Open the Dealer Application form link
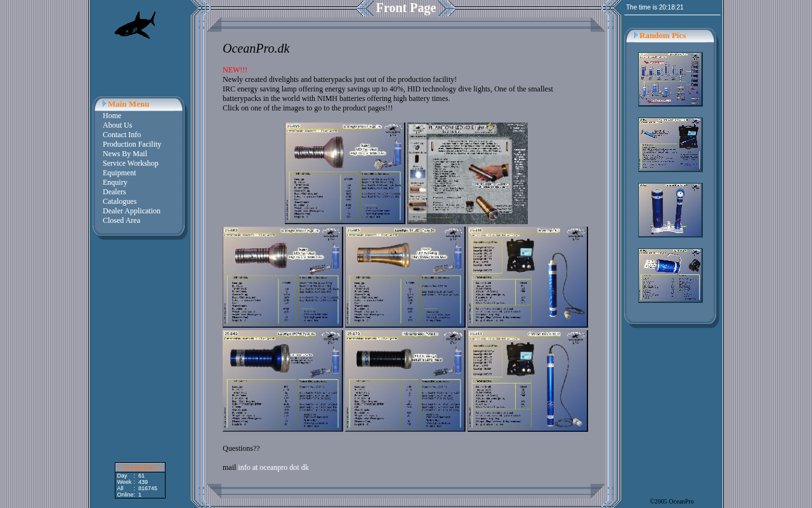The height and width of the screenshot is (508, 812). pyautogui.click(x=131, y=211)
